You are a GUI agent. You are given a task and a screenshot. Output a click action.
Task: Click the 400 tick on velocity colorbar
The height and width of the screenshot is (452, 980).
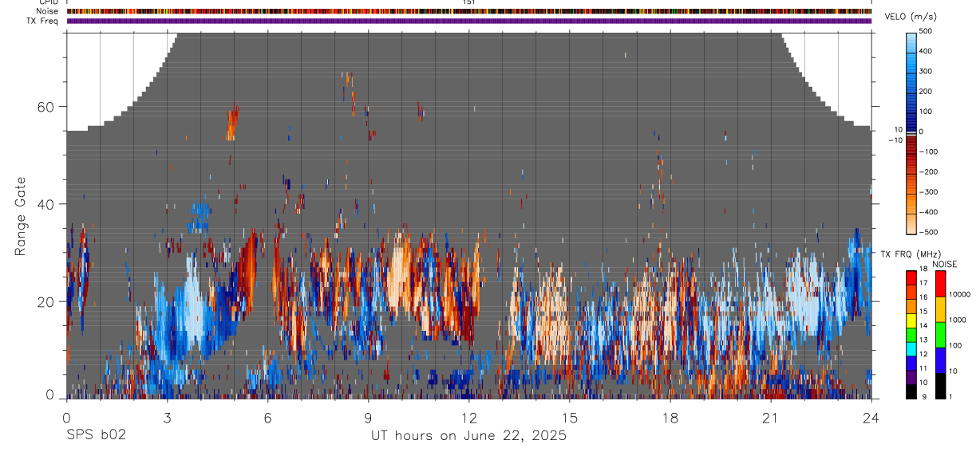pos(927,51)
